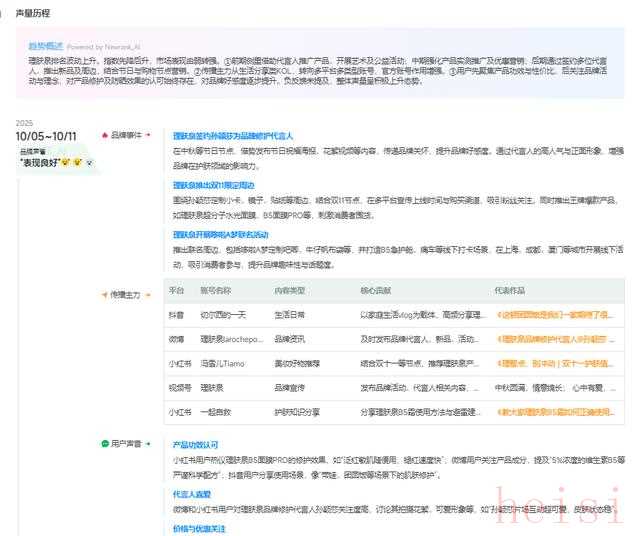Click the 视频号 row account name 理肤泉
Screen dimensions: 640x536
click(213, 388)
